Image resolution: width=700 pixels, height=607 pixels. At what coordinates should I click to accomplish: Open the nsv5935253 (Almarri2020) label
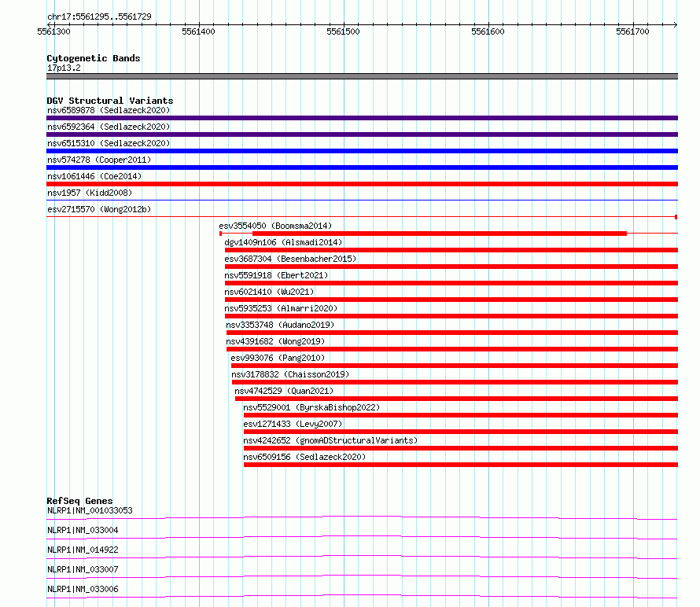[281, 308]
